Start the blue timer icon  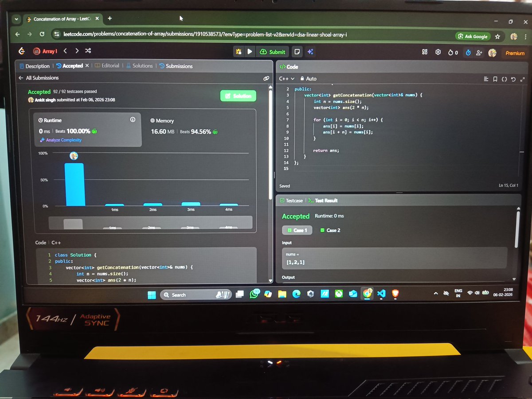pos(468,53)
